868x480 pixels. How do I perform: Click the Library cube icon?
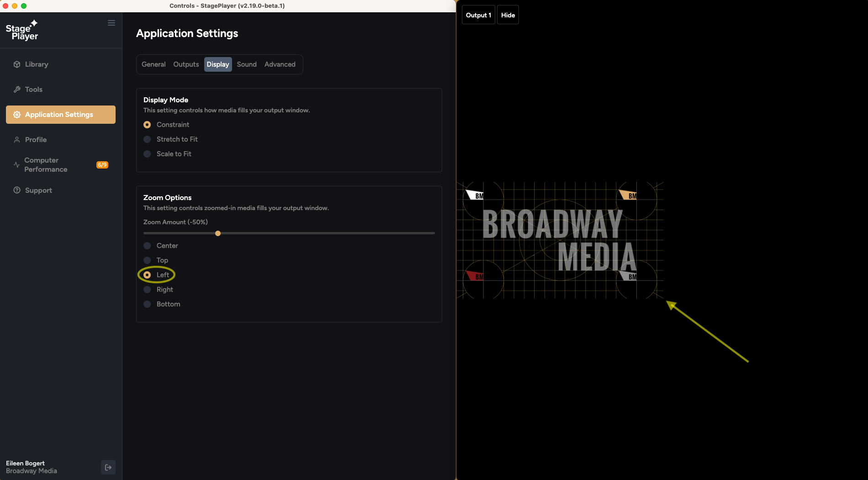17,64
